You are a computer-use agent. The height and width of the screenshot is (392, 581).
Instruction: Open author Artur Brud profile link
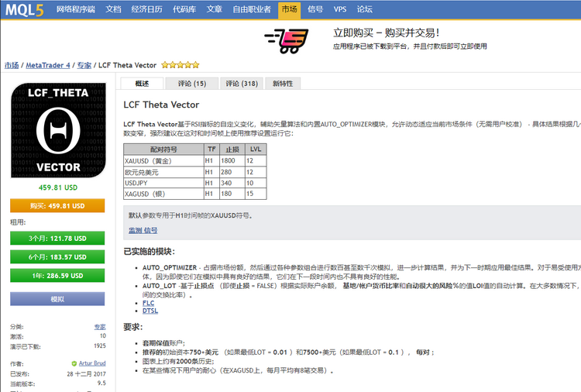pos(92,363)
